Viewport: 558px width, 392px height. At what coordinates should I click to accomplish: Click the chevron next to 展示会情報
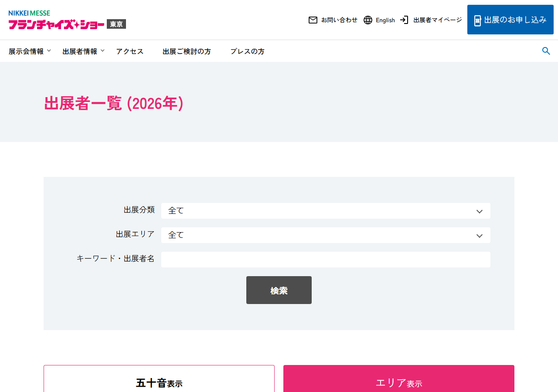(49, 51)
